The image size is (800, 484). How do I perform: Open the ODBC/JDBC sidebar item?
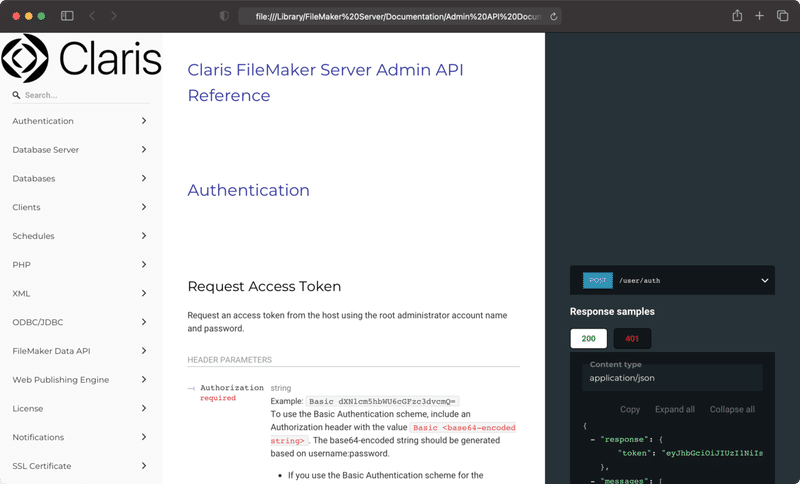coord(38,322)
